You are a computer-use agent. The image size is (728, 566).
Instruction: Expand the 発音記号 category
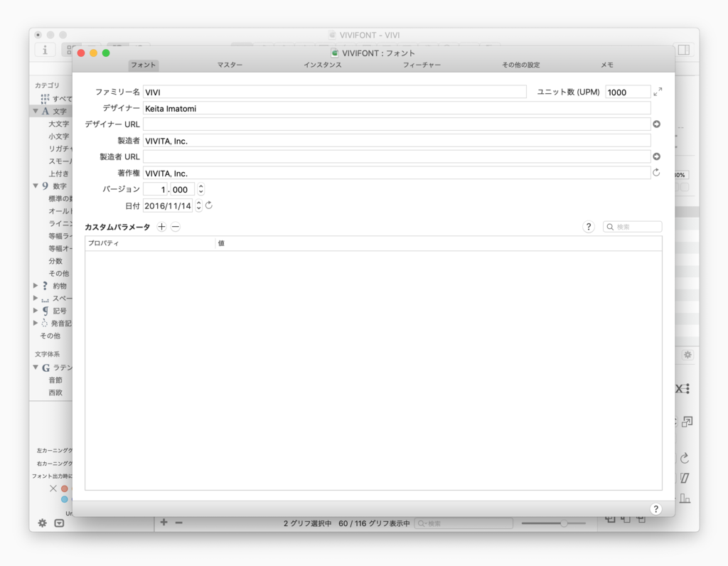(36, 323)
